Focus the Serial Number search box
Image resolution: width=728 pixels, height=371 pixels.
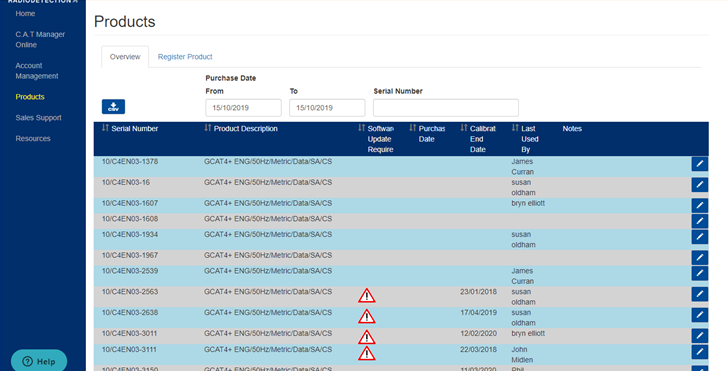coord(446,108)
